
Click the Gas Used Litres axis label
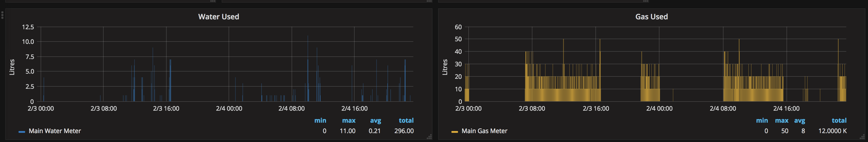(x=445, y=67)
